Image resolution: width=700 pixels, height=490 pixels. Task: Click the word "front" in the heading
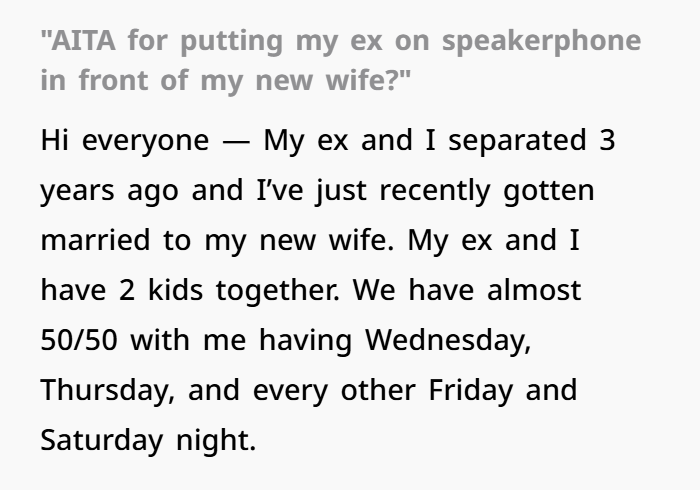(113, 80)
